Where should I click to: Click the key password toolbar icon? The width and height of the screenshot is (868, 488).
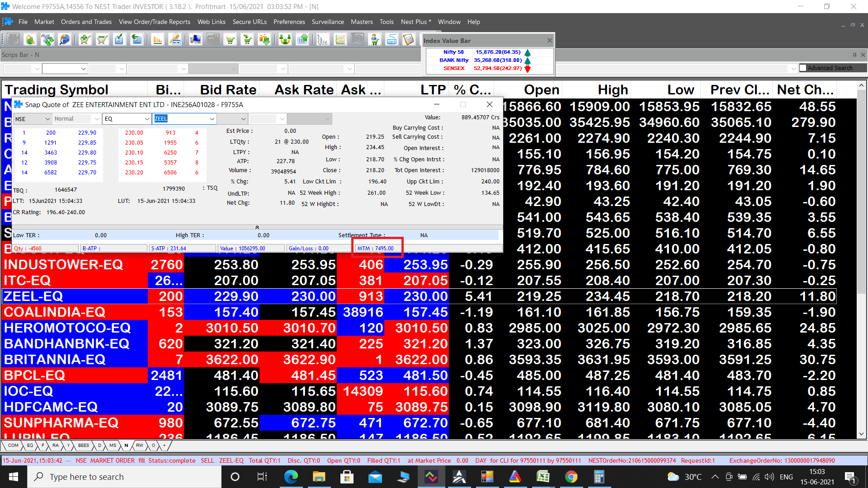click(x=175, y=40)
